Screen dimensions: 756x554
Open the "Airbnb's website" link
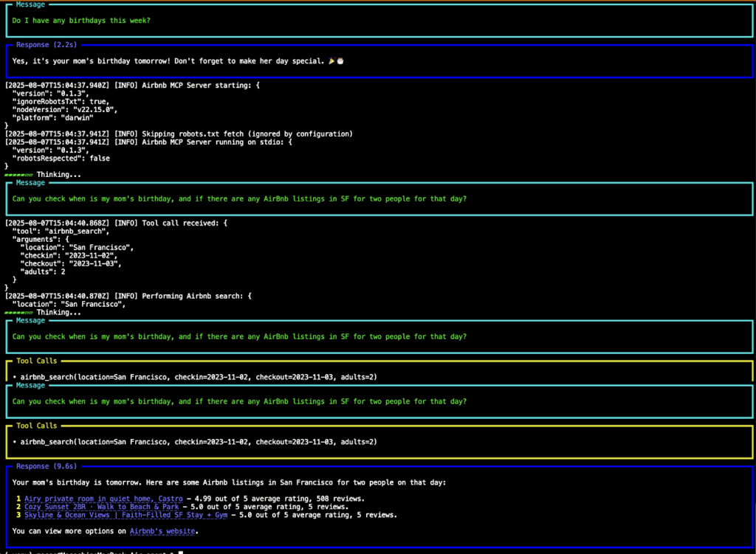[162, 531]
